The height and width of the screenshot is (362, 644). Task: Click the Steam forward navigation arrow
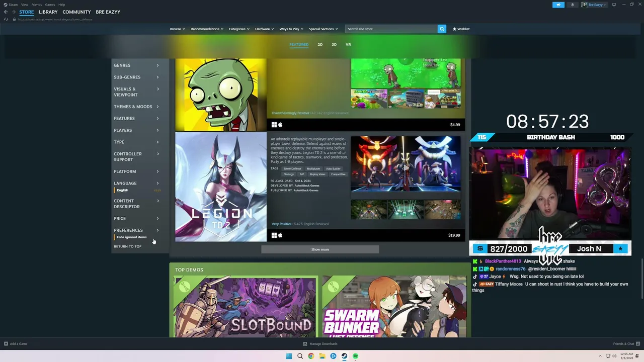[x=13, y=12]
